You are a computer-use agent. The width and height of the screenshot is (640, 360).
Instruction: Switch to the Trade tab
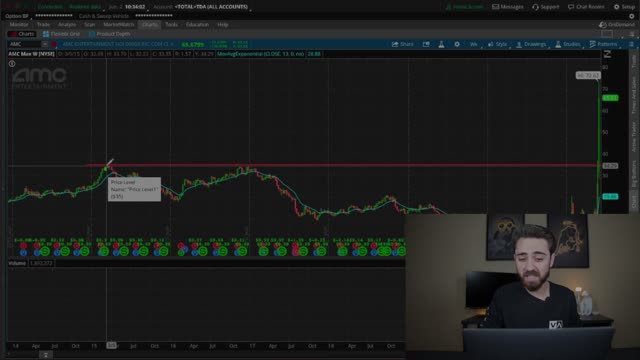point(43,24)
